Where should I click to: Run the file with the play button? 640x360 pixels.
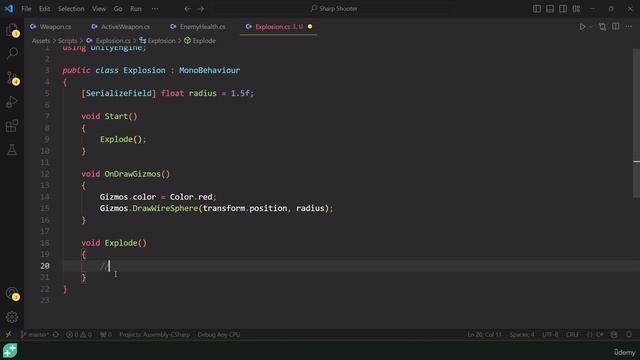point(582,27)
